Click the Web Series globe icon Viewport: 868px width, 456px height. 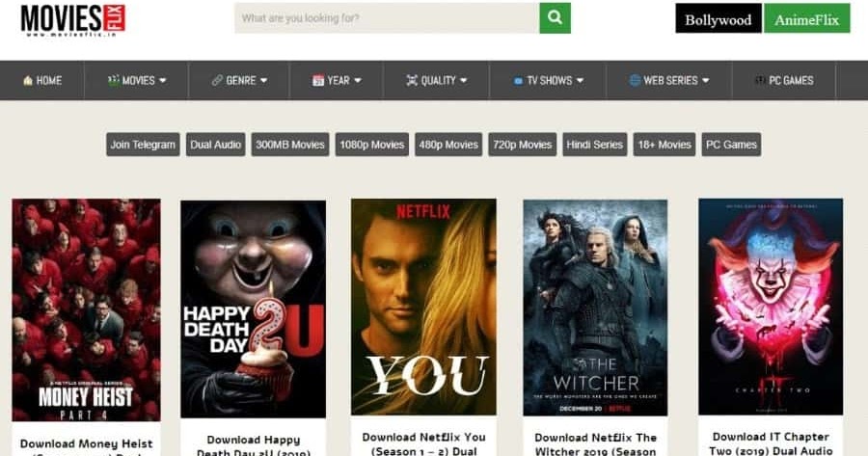635,80
